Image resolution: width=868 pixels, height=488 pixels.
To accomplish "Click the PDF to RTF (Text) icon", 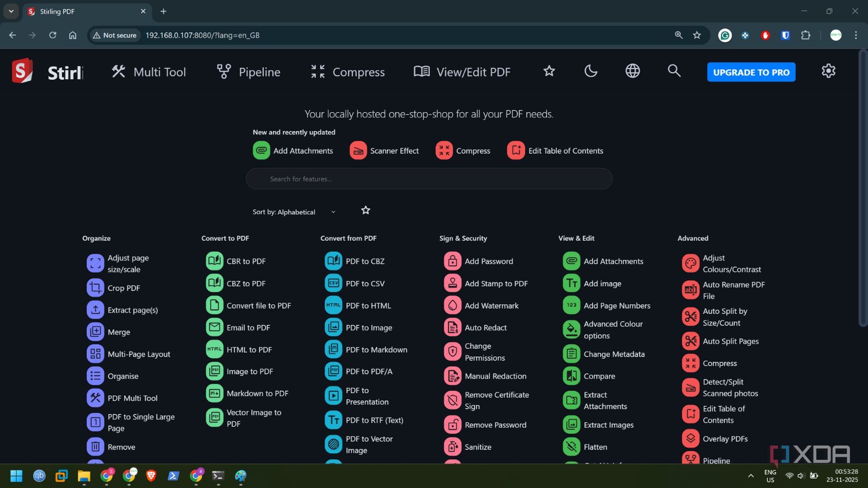I will (334, 420).
